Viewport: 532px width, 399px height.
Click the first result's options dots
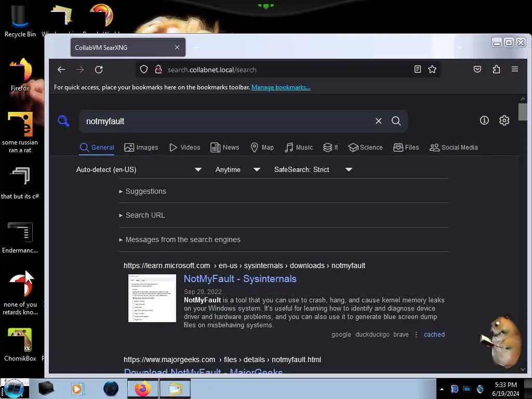pos(416,335)
